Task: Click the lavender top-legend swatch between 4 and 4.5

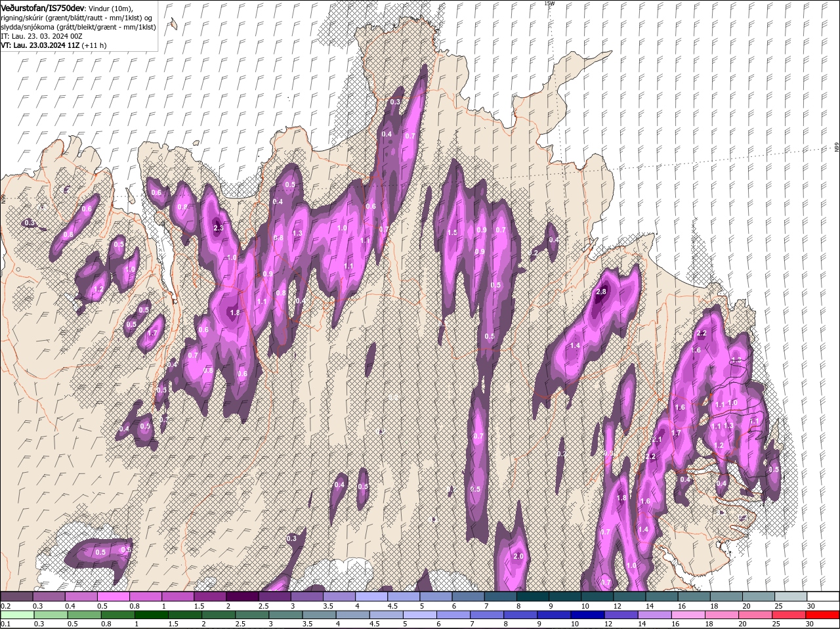Action: [x=371, y=596]
